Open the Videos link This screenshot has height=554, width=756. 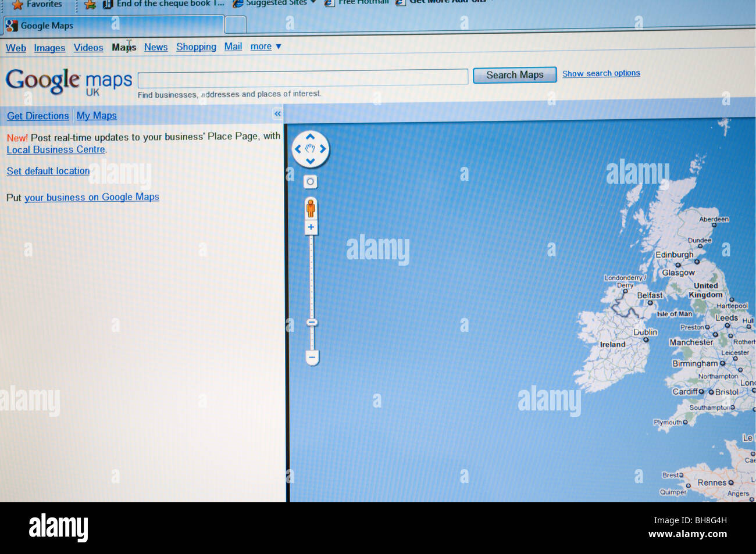point(88,48)
